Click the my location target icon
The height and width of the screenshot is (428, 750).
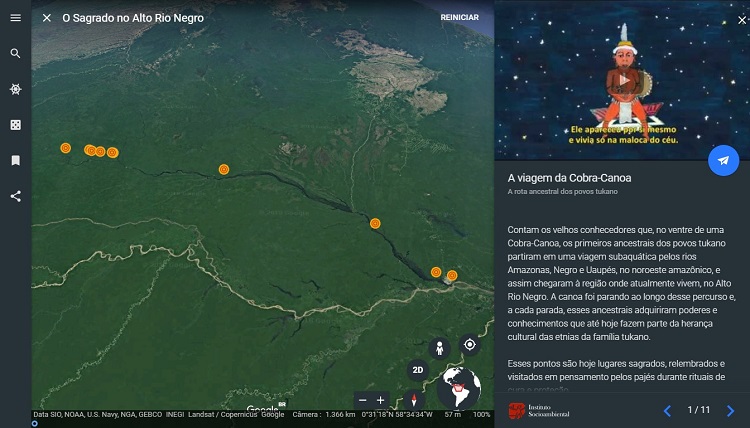point(469,345)
